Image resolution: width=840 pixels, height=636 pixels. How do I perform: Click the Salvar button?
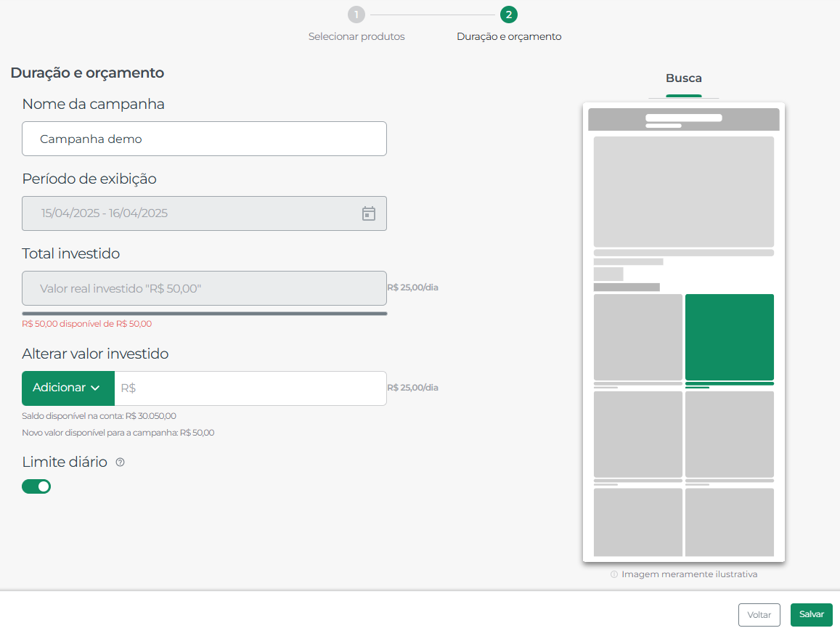coord(811,614)
